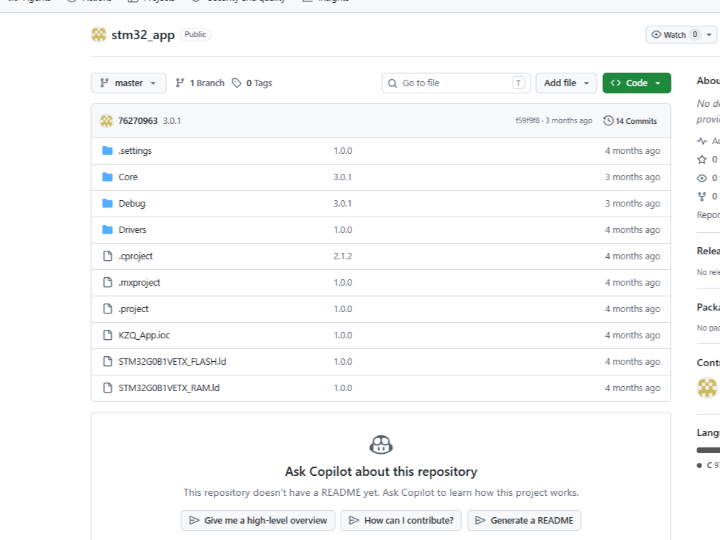This screenshot has width=720, height=540.
Task: Click the watchers eye icon in About sidebar
Action: (x=702, y=178)
